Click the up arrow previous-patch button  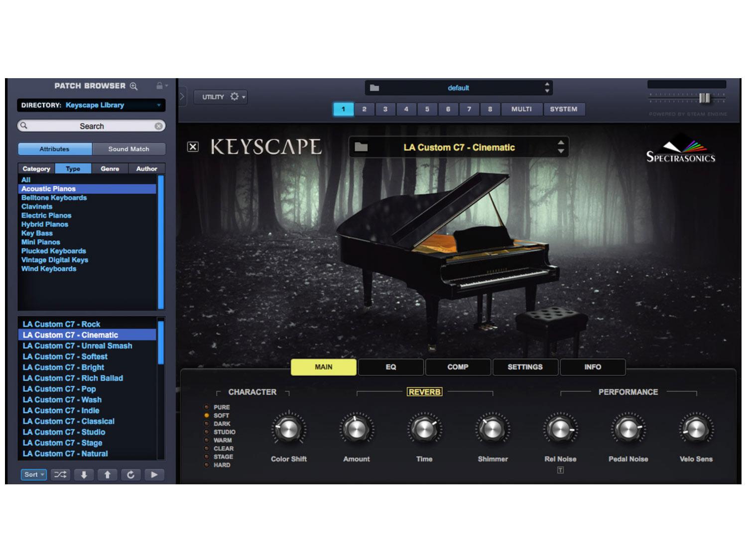pos(108,475)
